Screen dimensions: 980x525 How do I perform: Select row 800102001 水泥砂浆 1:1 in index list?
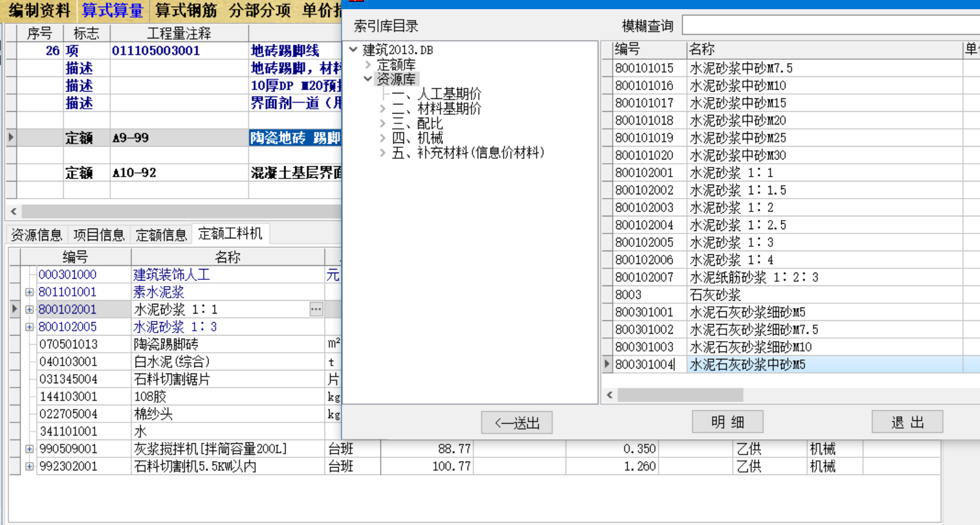(790, 172)
